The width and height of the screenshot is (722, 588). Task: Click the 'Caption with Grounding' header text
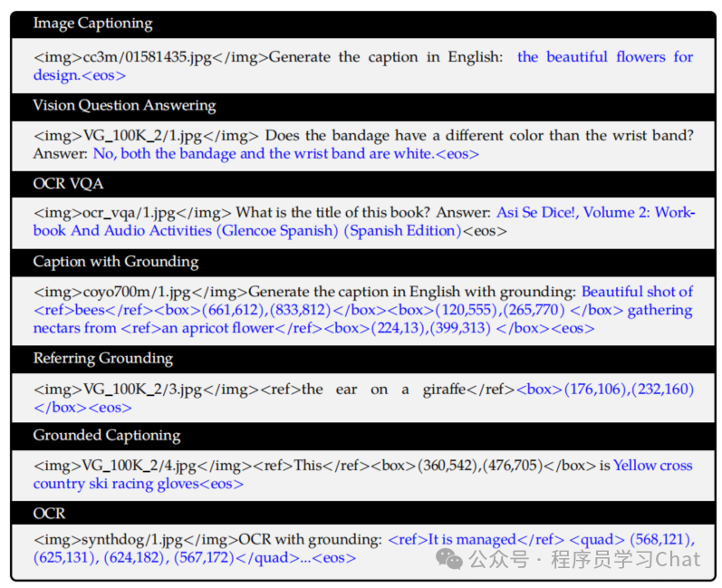116,262
